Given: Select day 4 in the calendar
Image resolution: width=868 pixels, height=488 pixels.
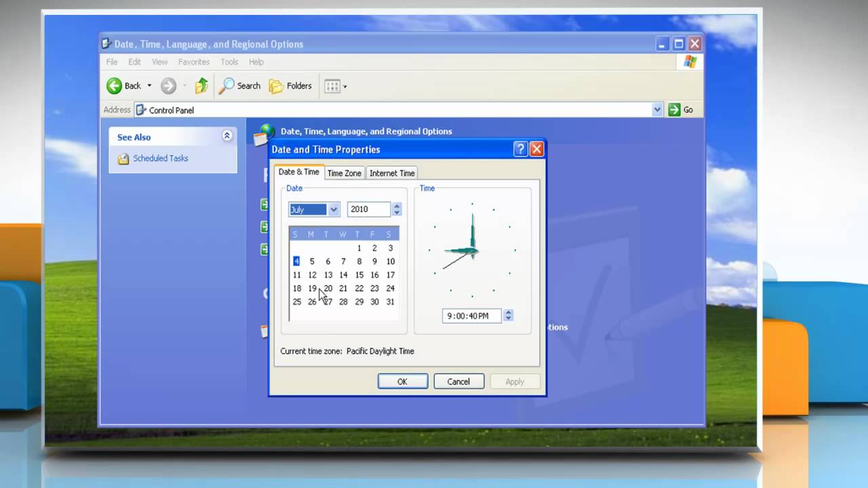Looking at the screenshot, I should 296,262.
